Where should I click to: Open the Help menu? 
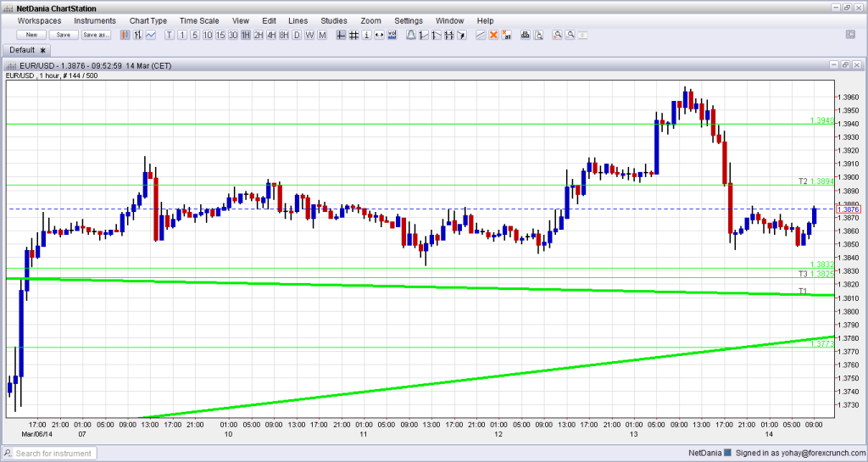click(485, 20)
